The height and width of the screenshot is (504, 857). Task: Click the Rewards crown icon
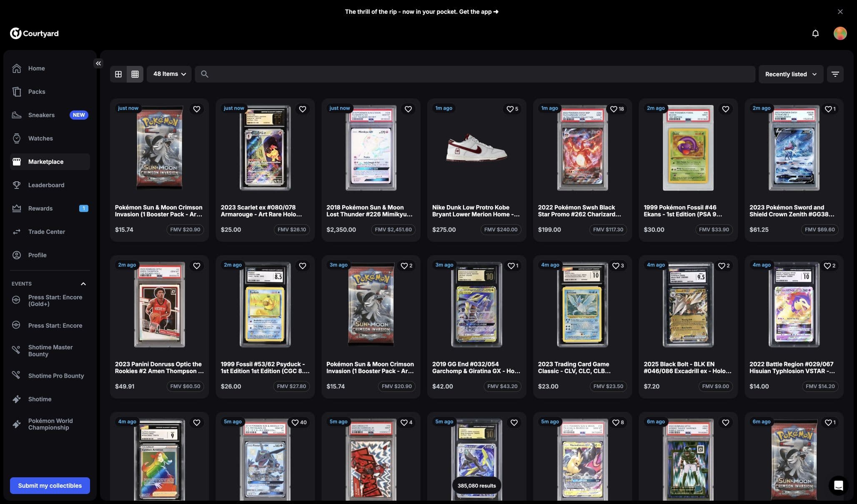click(x=17, y=208)
